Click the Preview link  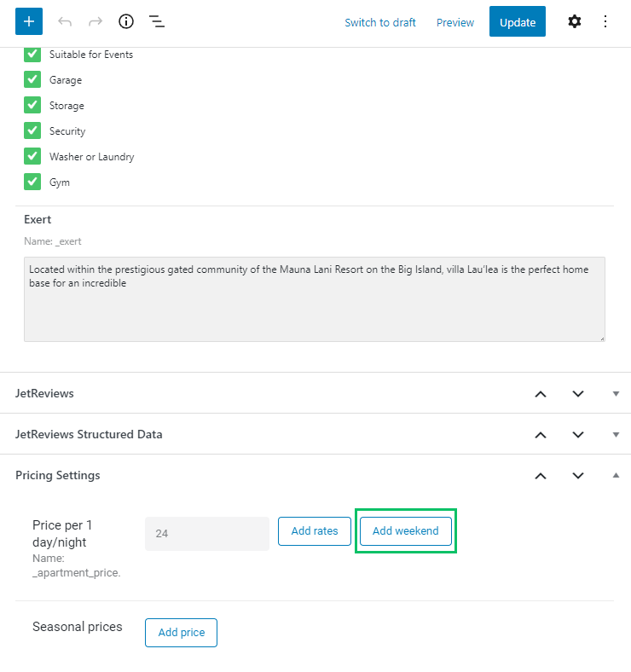[x=455, y=22]
